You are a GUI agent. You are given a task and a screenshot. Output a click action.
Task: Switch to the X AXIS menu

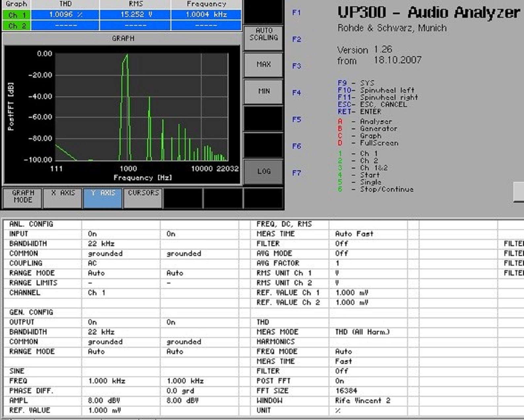[x=63, y=198]
